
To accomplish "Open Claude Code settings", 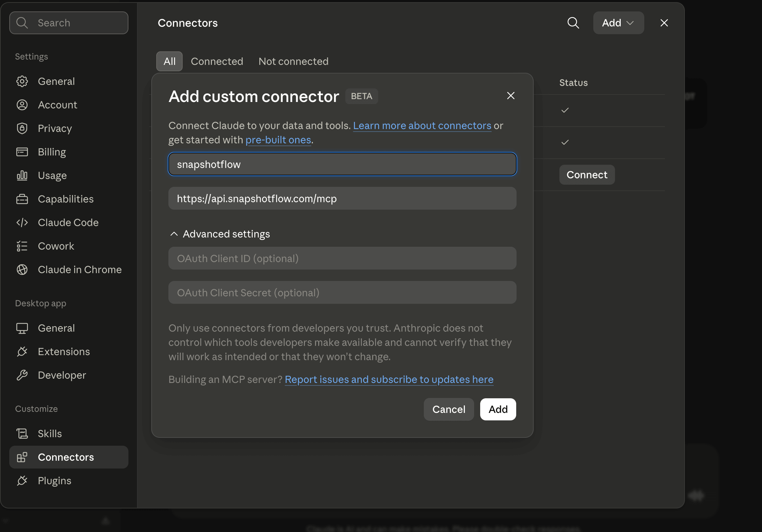I will click(x=69, y=222).
